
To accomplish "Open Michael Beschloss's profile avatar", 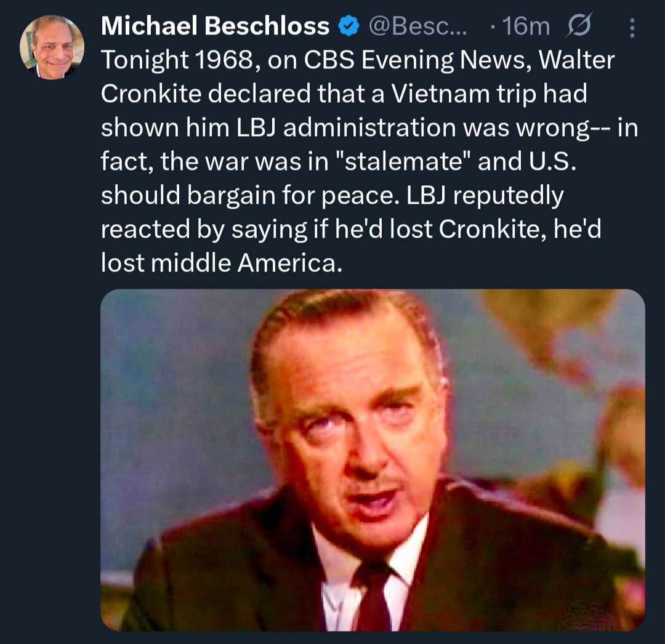I will 52,47.
